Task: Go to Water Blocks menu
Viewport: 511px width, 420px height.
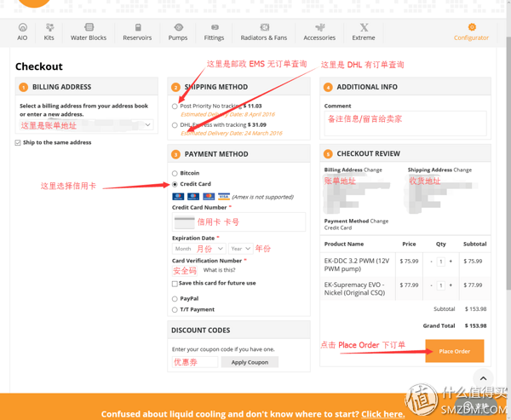Action: click(89, 37)
